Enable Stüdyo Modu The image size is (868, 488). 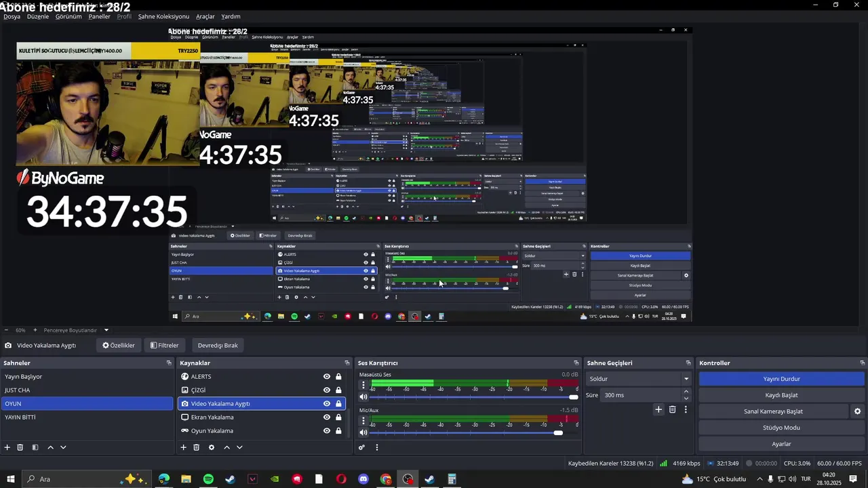pyautogui.click(x=782, y=428)
